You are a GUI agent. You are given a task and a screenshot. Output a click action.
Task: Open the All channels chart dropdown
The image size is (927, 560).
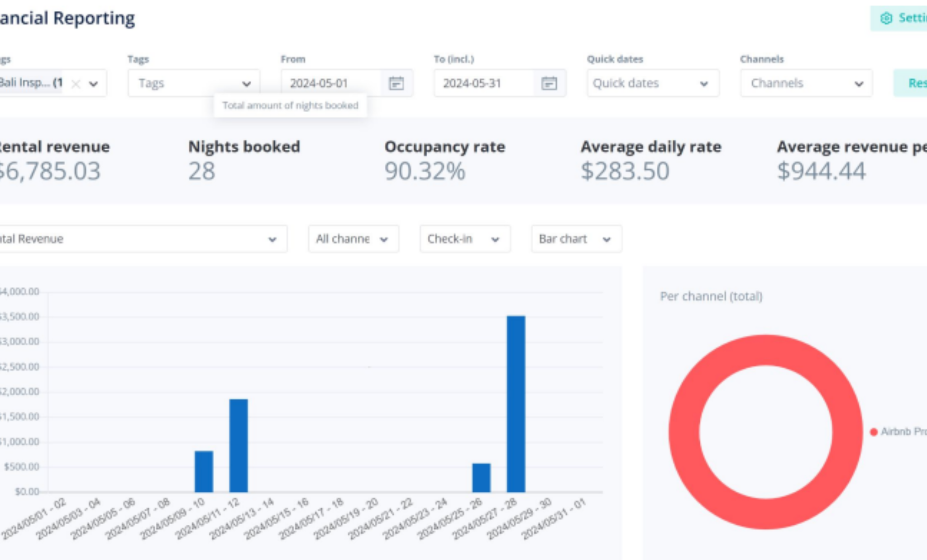pyautogui.click(x=354, y=239)
